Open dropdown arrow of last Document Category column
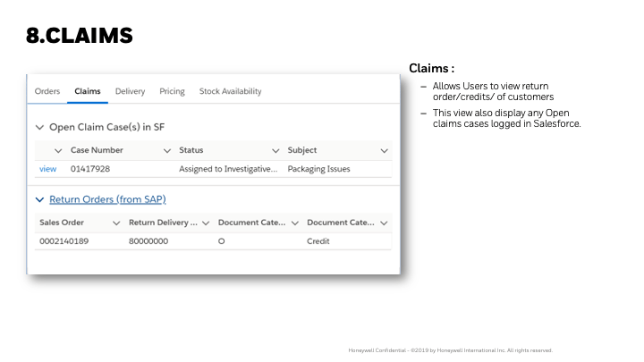Screen dimensions: 644x362 point(384,223)
